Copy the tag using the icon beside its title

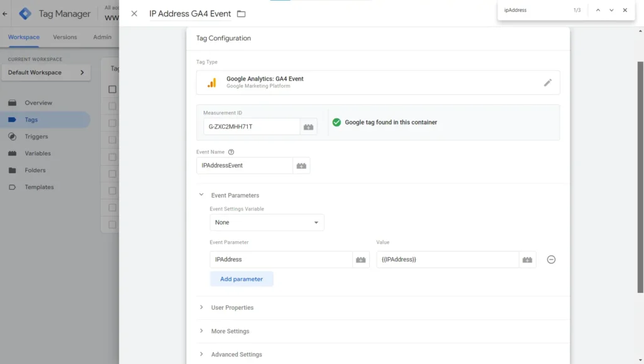point(241,12)
